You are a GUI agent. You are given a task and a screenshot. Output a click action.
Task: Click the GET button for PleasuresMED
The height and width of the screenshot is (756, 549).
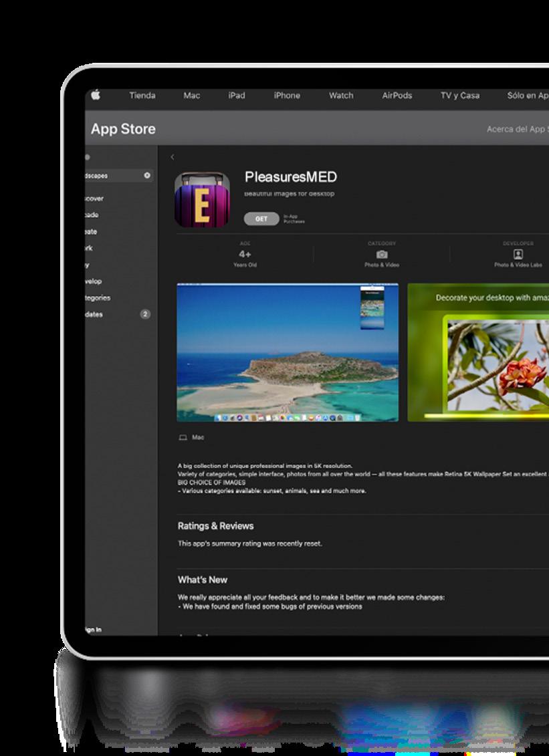click(261, 219)
